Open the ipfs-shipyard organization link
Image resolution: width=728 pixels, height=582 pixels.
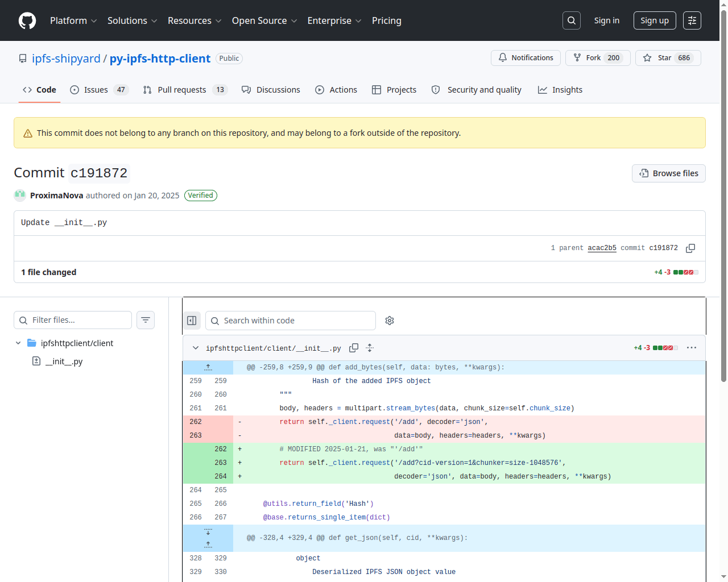(x=66, y=59)
